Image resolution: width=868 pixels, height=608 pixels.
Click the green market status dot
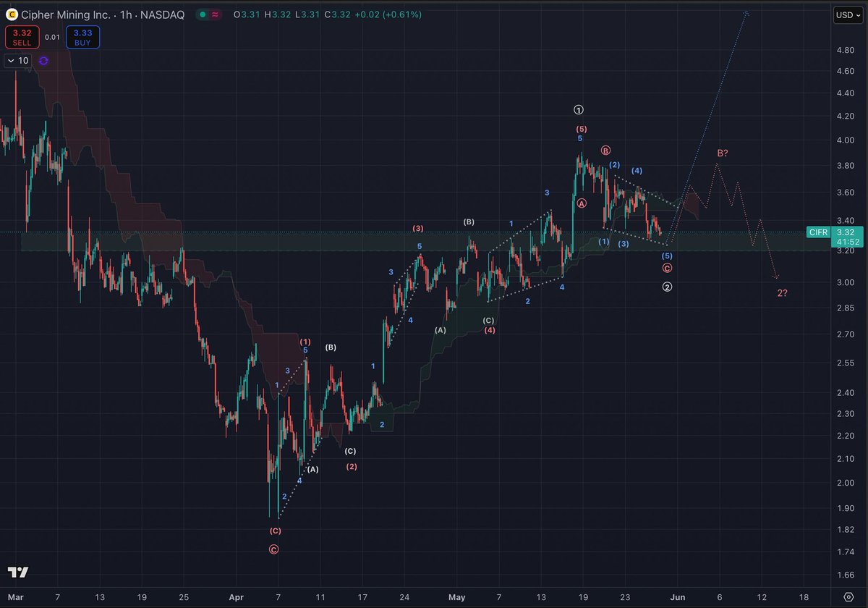[x=203, y=14]
